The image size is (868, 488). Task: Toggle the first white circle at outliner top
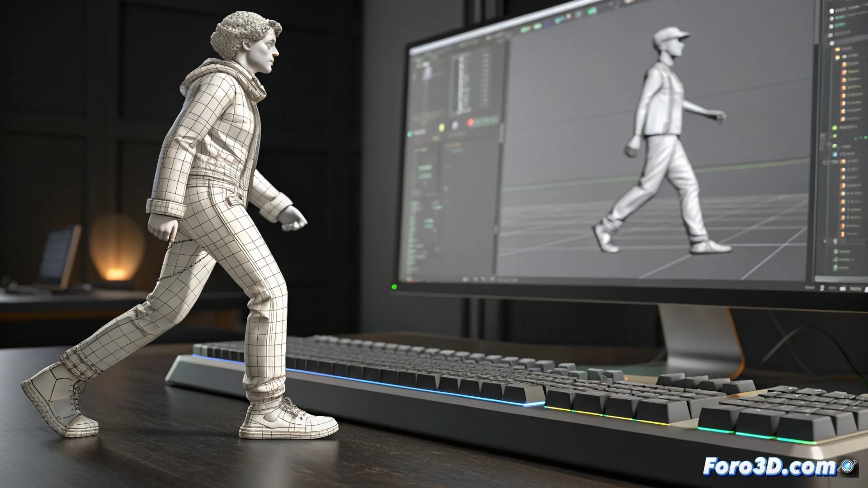(x=831, y=11)
